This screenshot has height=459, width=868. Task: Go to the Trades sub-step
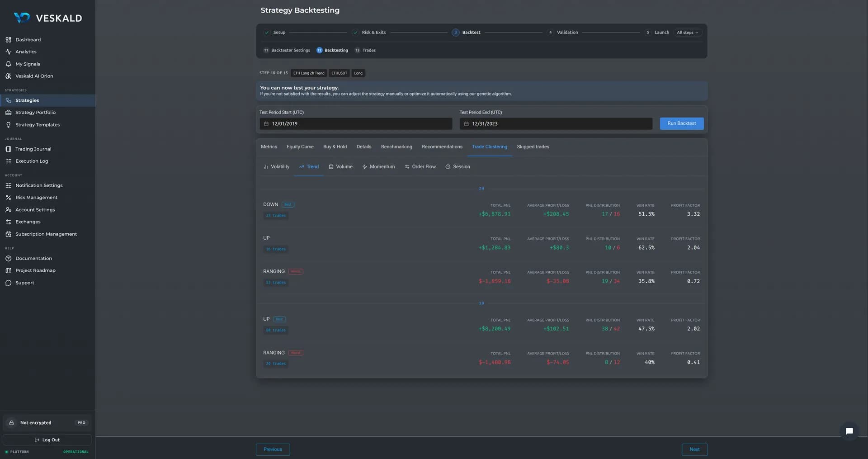coord(365,50)
